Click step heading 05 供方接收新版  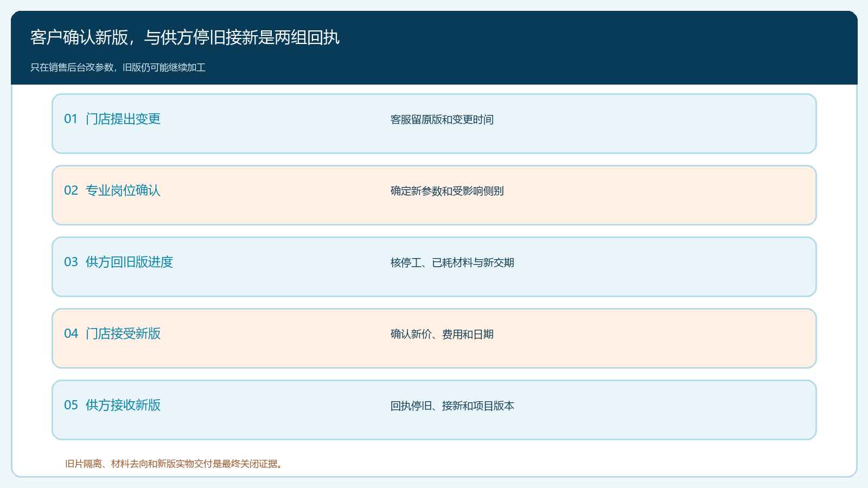[x=112, y=405]
